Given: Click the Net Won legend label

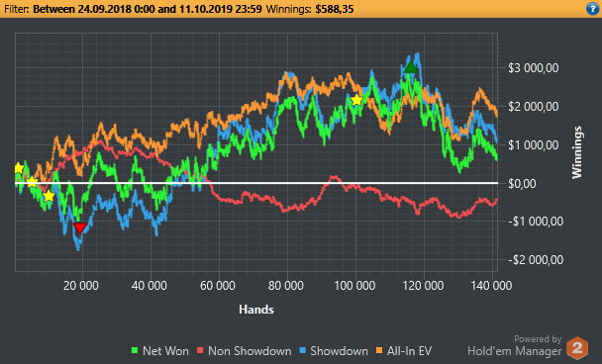Looking at the screenshot, I should (165, 351).
